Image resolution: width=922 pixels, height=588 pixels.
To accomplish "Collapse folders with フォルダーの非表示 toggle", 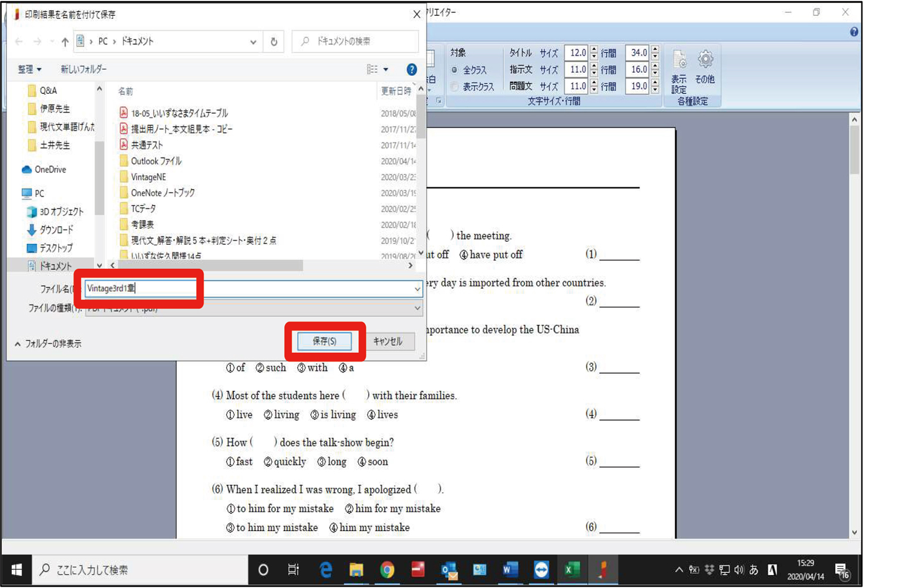I will point(48,344).
